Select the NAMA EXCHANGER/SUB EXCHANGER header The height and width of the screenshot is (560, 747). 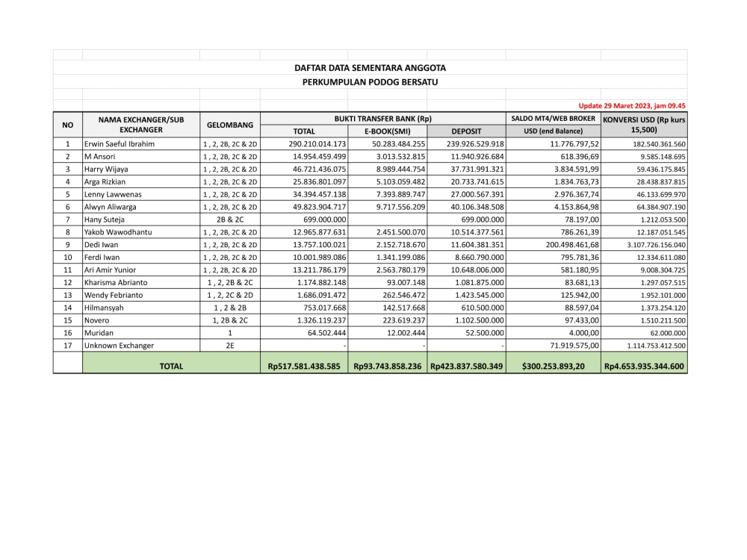point(141,125)
